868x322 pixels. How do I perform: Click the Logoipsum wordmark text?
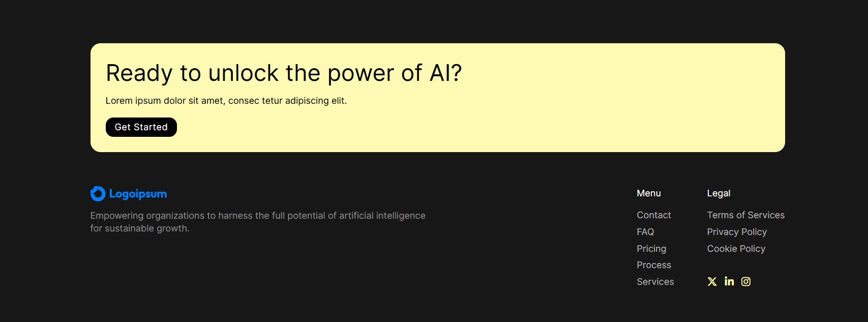click(138, 194)
